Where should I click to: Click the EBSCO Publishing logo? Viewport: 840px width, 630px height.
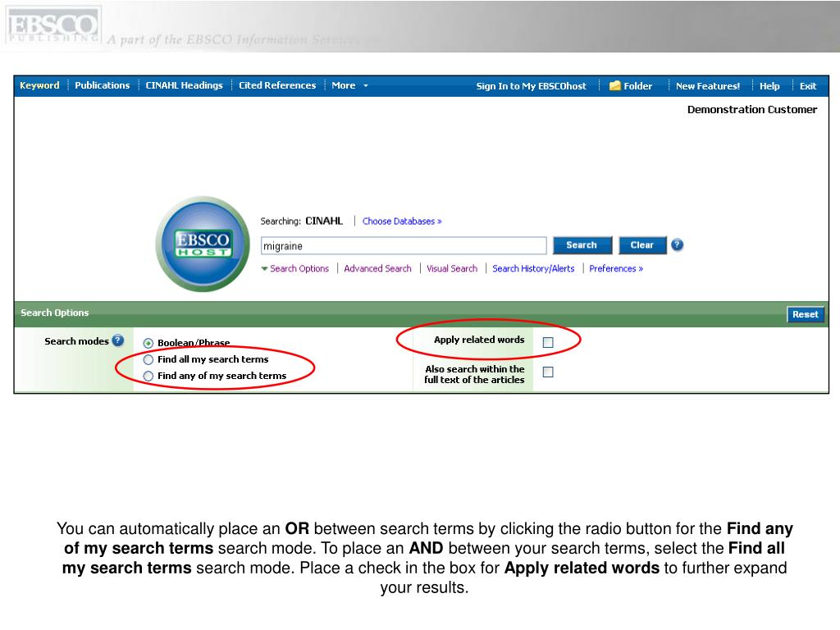(x=53, y=25)
